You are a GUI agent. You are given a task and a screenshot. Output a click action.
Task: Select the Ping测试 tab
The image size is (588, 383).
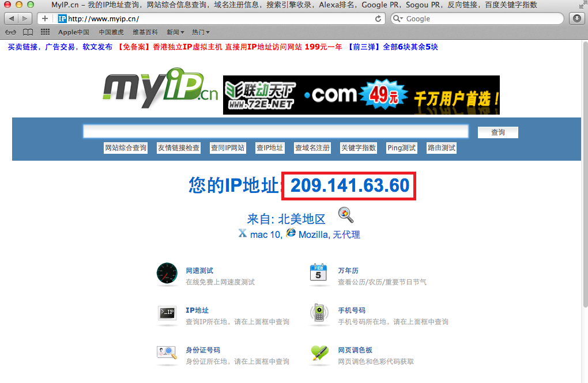(x=401, y=148)
